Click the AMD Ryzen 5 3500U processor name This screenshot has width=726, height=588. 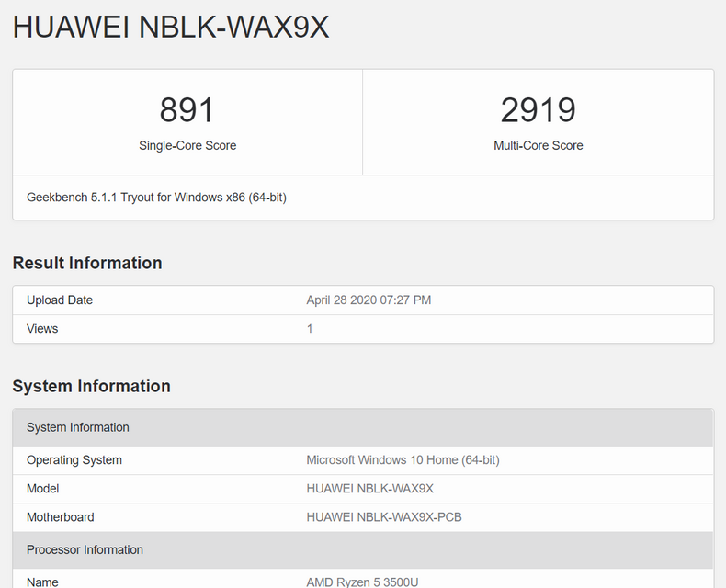[x=363, y=582]
